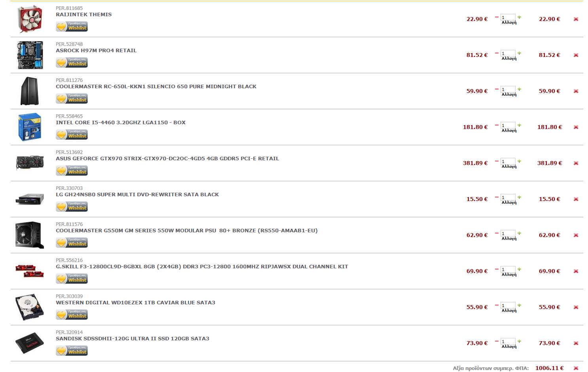Add ASROCK H97M PRO4 to Wishlist
This screenshot has height=372, width=588.
click(x=72, y=63)
